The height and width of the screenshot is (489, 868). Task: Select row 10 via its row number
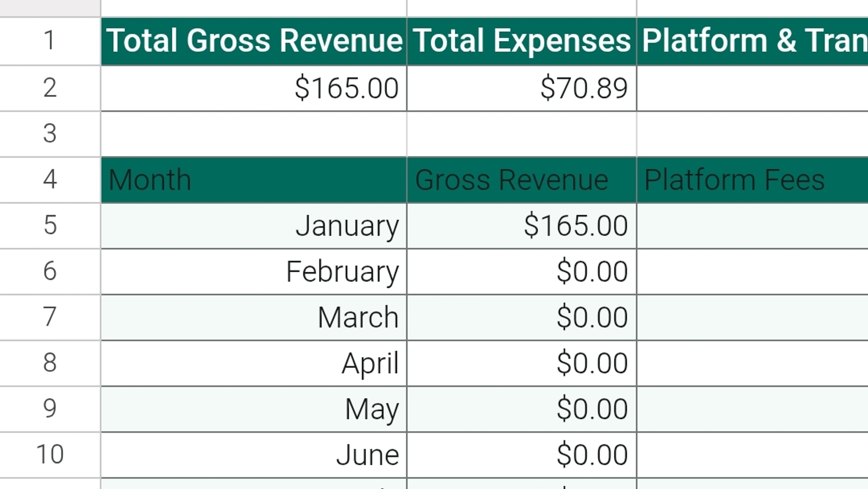50,455
